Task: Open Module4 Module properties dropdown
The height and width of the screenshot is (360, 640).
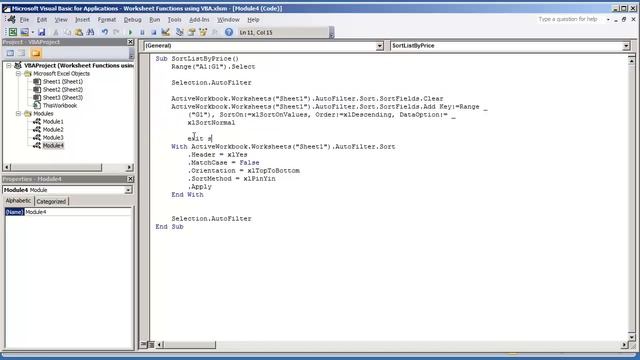Action: [128, 190]
